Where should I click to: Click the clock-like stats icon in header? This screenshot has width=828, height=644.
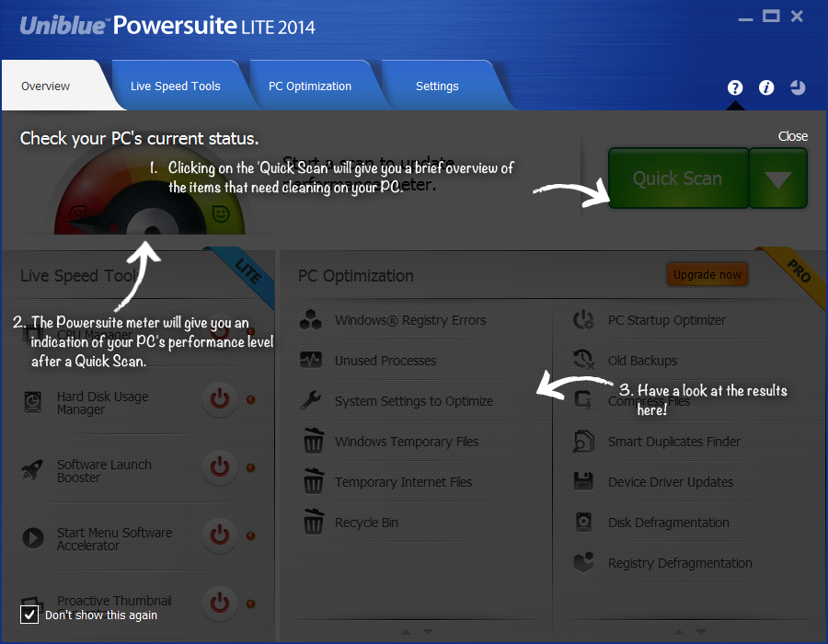point(798,87)
